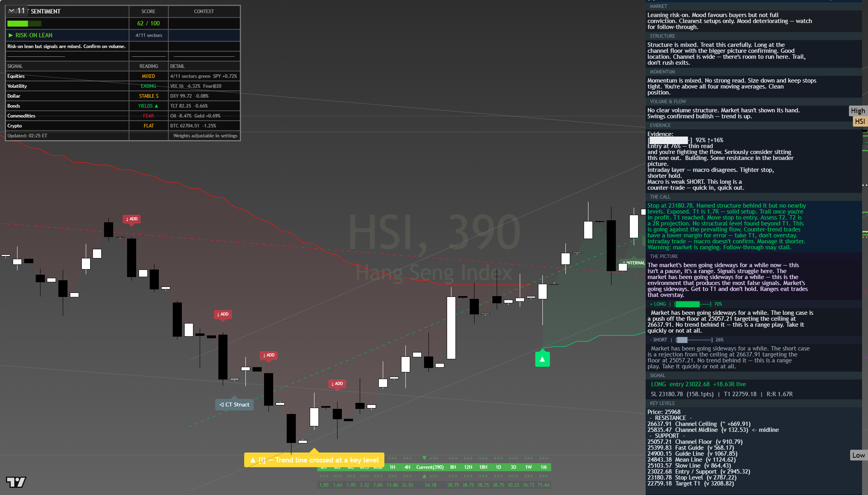Image resolution: width=868 pixels, height=495 pixels.
Task: Click the MOMENTUM section header
Action: tap(754, 72)
